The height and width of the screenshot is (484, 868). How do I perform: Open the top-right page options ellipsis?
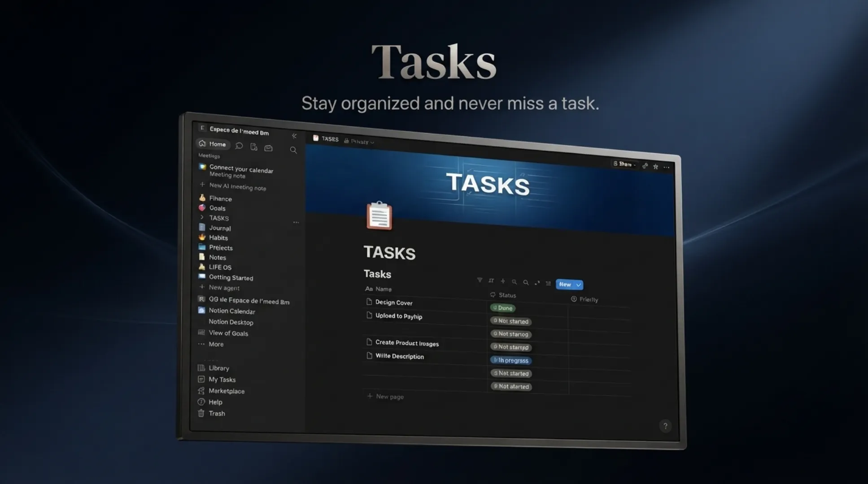tap(667, 167)
